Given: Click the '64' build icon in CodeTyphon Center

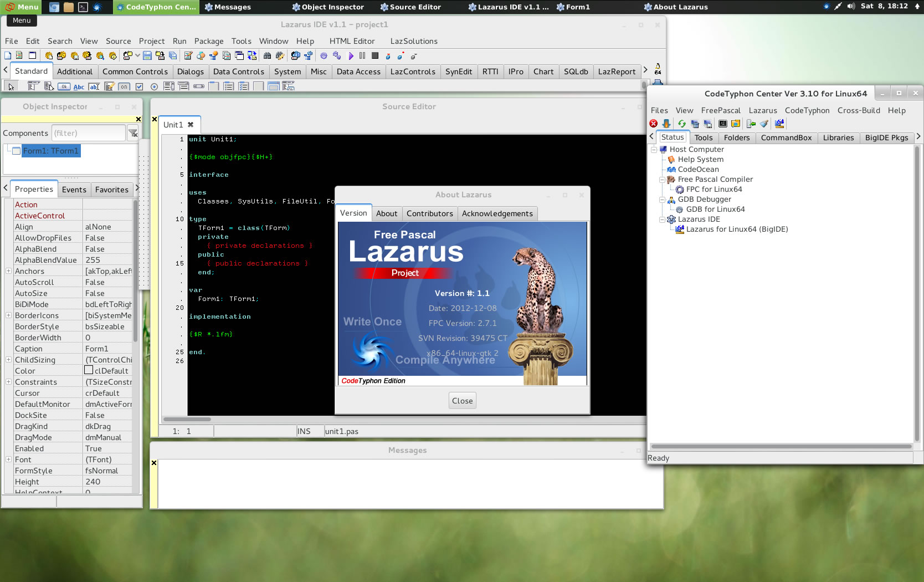Looking at the screenshot, I should tap(779, 123).
